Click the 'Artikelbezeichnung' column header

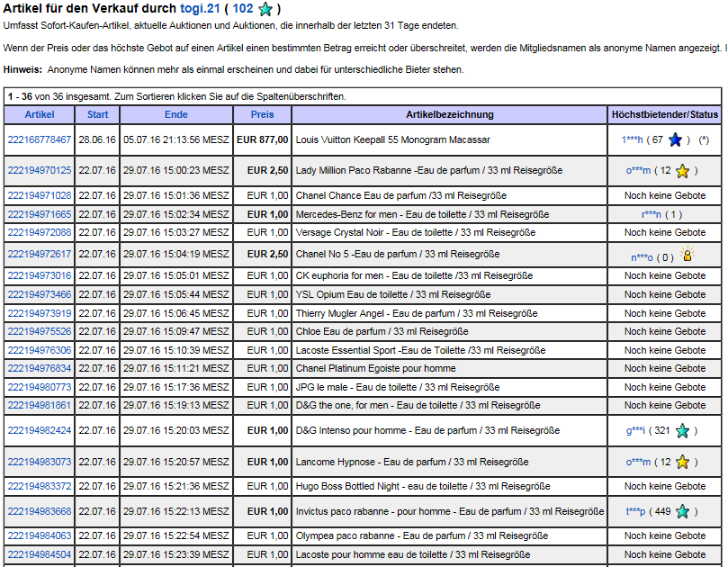[x=449, y=114]
